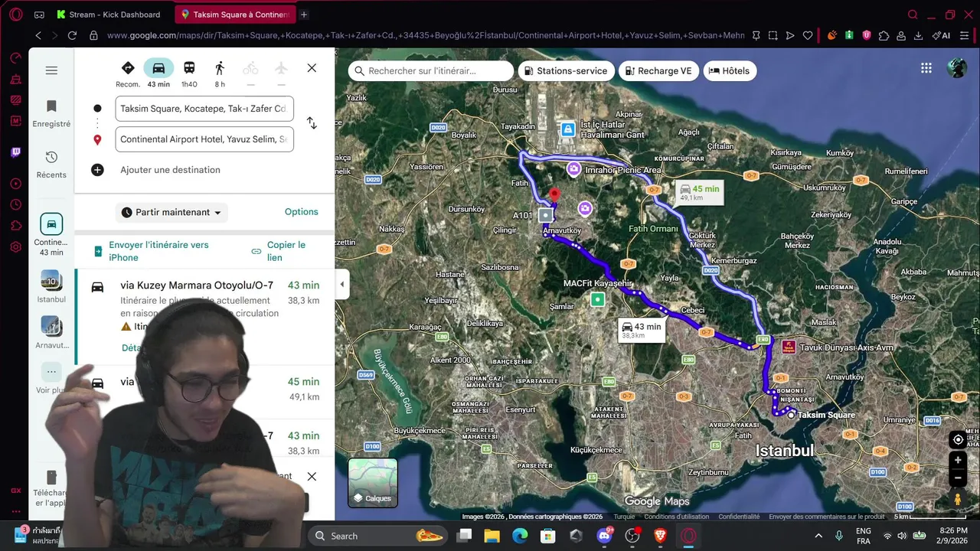Close the directions panel with the X

(x=312, y=68)
